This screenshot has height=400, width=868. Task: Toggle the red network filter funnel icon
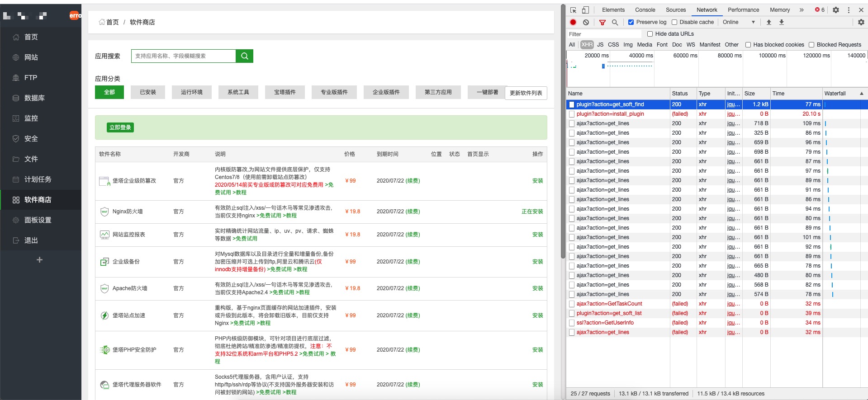coord(602,22)
